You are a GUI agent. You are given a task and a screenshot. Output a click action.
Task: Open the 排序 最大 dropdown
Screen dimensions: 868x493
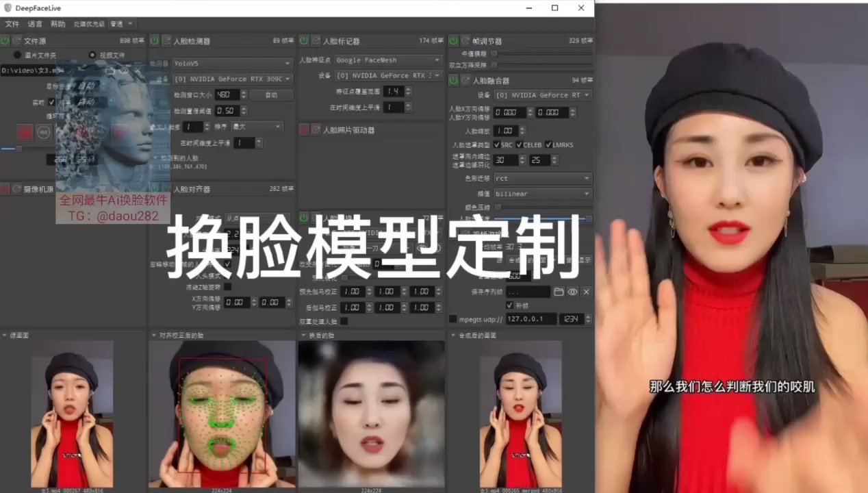coord(257,127)
